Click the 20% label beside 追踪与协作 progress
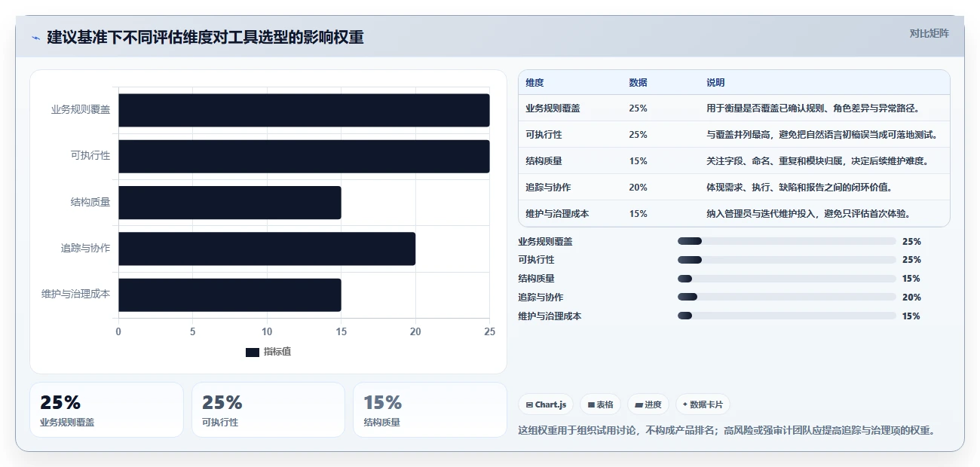Viewport: 980px width, 467px height. pyautogui.click(x=911, y=298)
